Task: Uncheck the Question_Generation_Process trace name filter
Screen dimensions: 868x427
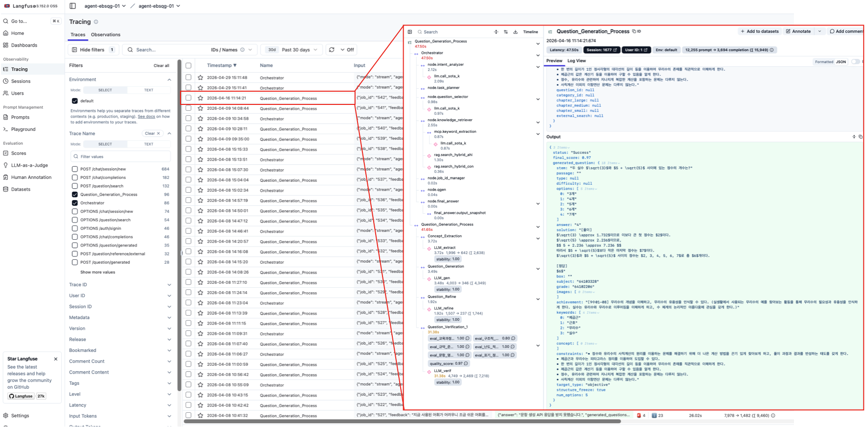Action: [x=75, y=195]
